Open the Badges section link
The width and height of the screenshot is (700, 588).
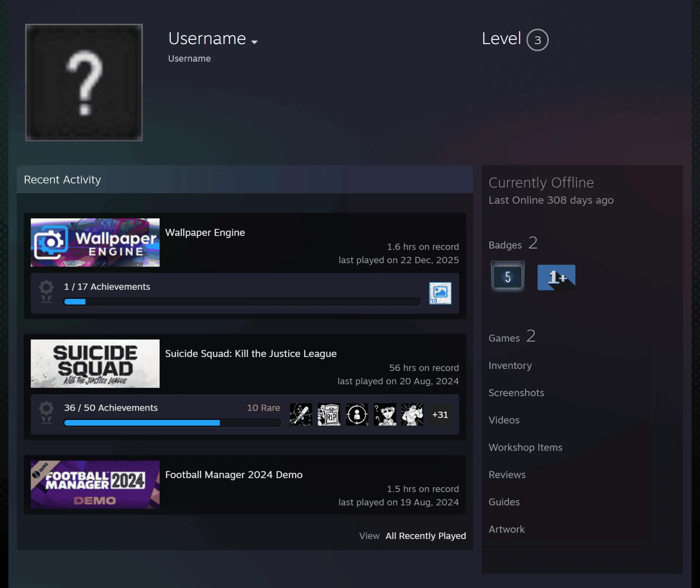pos(513,244)
